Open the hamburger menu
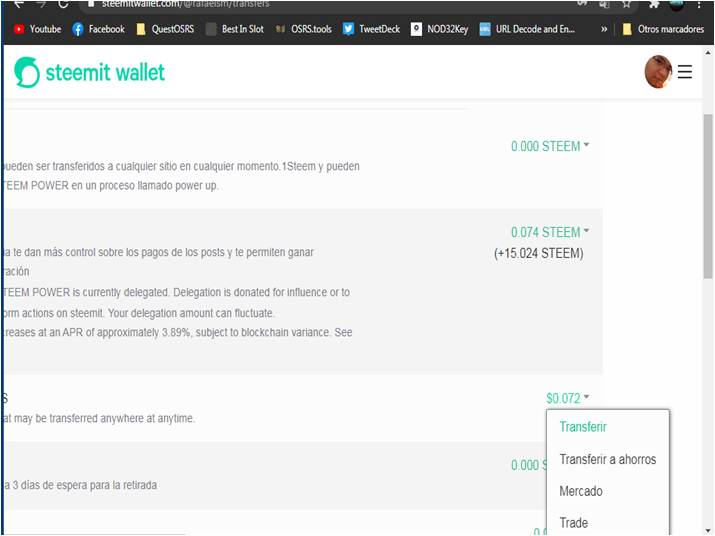The height and width of the screenshot is (536, 715). (x=684, y=72)
